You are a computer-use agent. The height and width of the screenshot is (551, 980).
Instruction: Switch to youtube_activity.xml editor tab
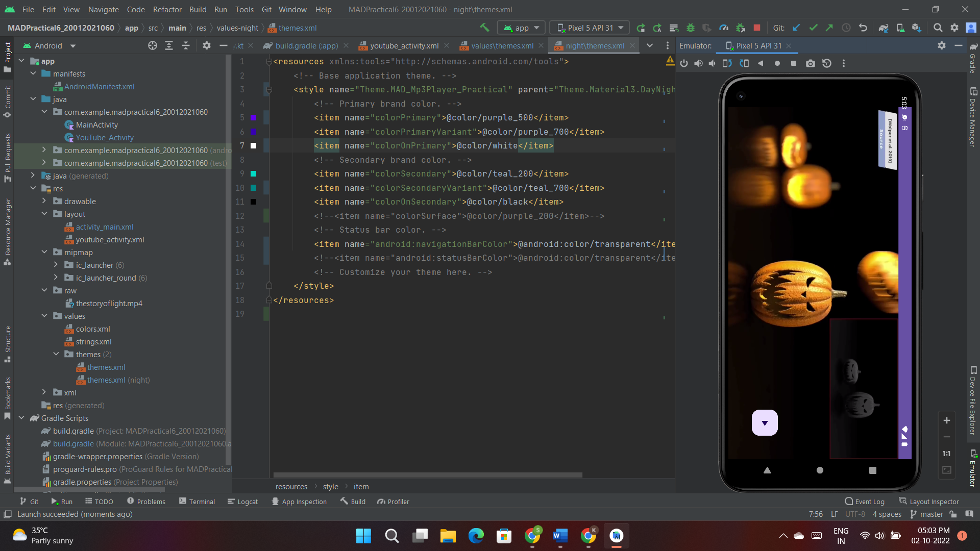point(404,46)
